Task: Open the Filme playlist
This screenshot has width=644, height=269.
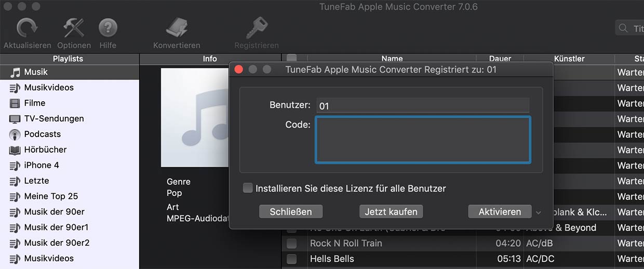Action: tap(70, 103)
